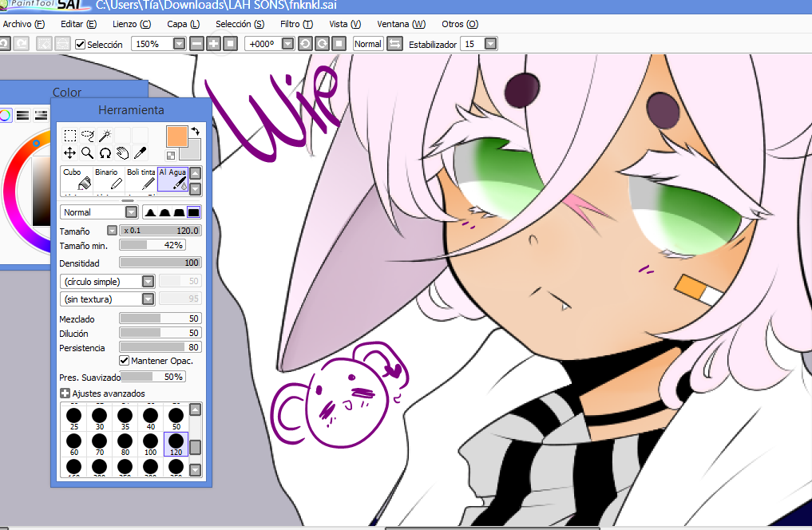Pick the 120 brush size preset

point(176,444)
